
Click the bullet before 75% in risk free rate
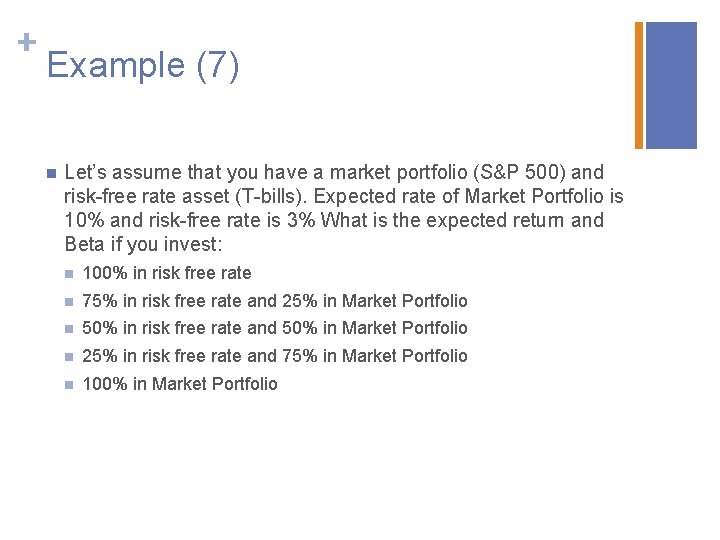pos(69,301)
